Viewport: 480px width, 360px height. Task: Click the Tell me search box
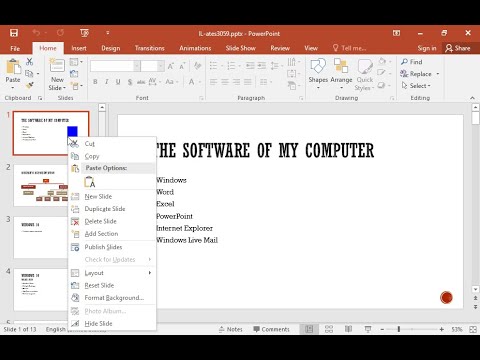349,48
